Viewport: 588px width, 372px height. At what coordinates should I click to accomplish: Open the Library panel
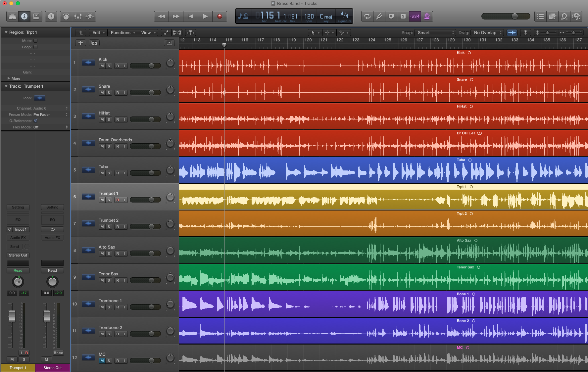coord(13,16)
